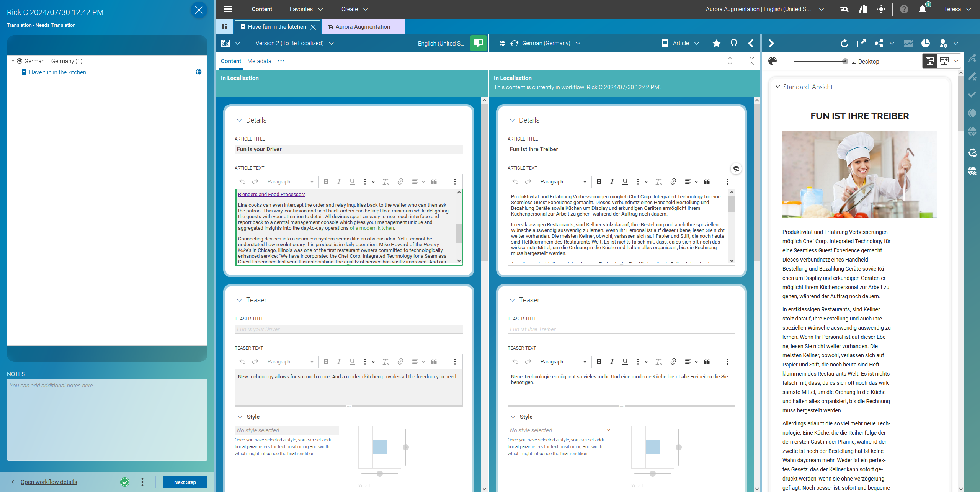Open workflow details link at bottom left
The width and height of the screenshot is (980, 492).
(49, 482)
